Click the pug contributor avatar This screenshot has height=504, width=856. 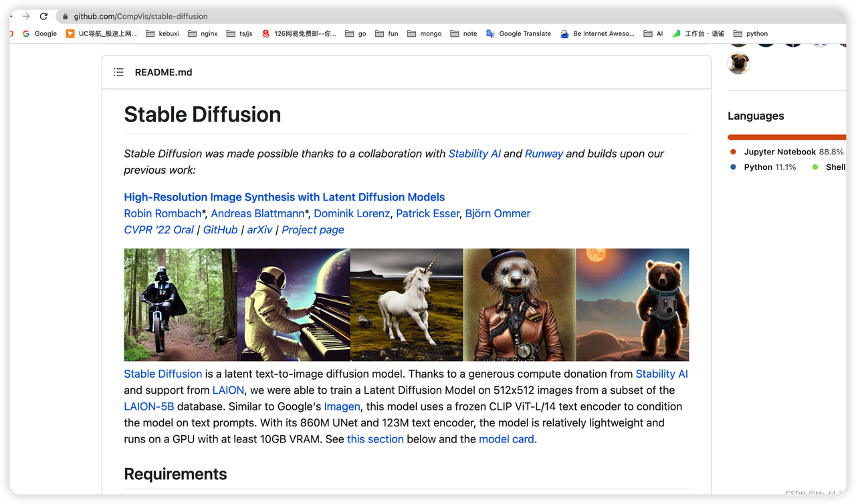point(738,64)
